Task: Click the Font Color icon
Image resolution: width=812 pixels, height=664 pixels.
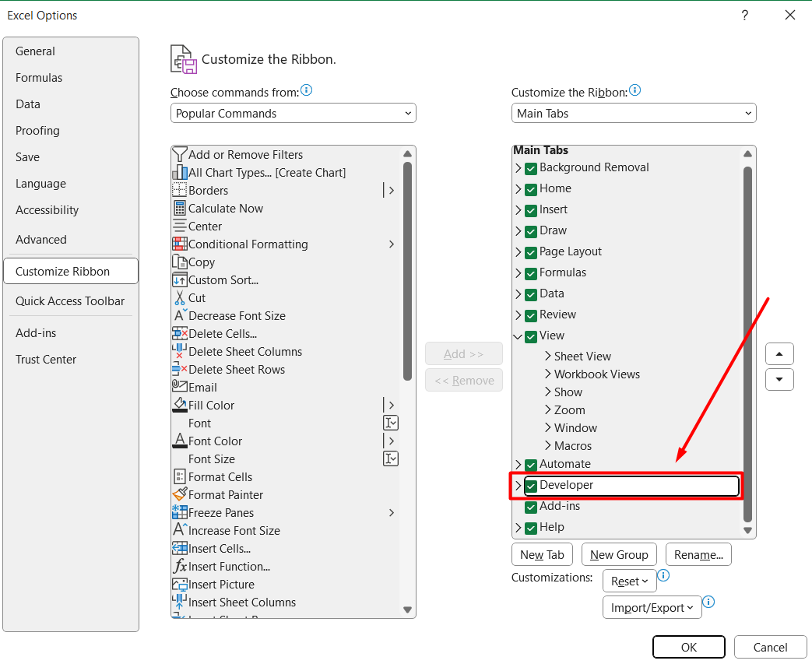Action: point(179,441)
